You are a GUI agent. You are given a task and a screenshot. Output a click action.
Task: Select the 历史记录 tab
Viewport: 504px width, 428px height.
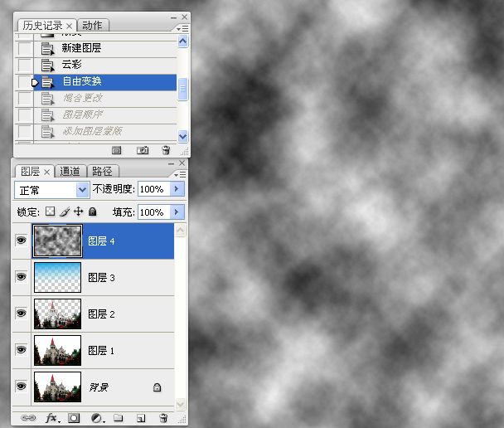[42, 26]
